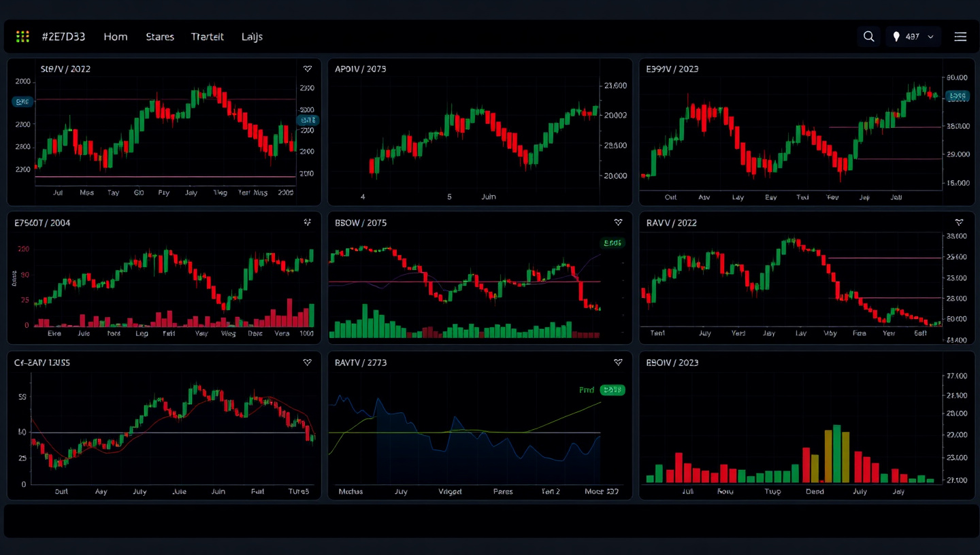Click the heart icon on St6/V / 2022 panel
The height and width of the screenshot is (555, 980).
click(x=308, y=69)
